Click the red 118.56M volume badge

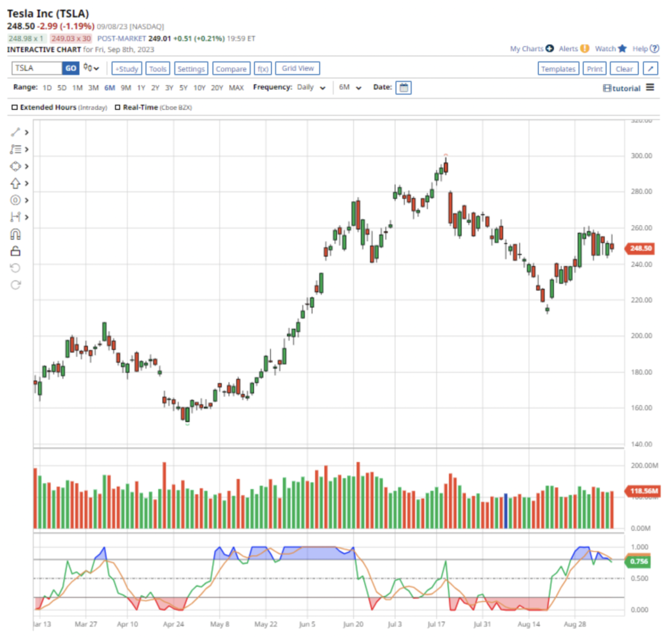click(x=642, y=491)
